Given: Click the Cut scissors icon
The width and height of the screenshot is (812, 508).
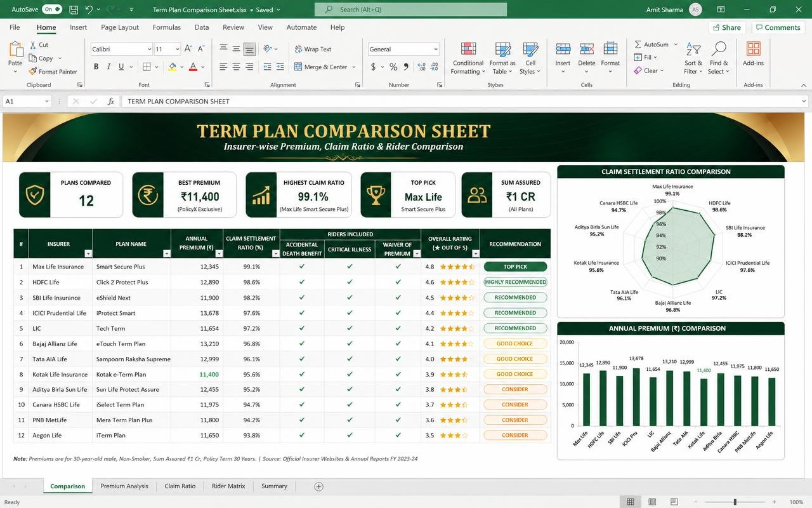Looking at the screenshot, I should click(x=33, y=45).
